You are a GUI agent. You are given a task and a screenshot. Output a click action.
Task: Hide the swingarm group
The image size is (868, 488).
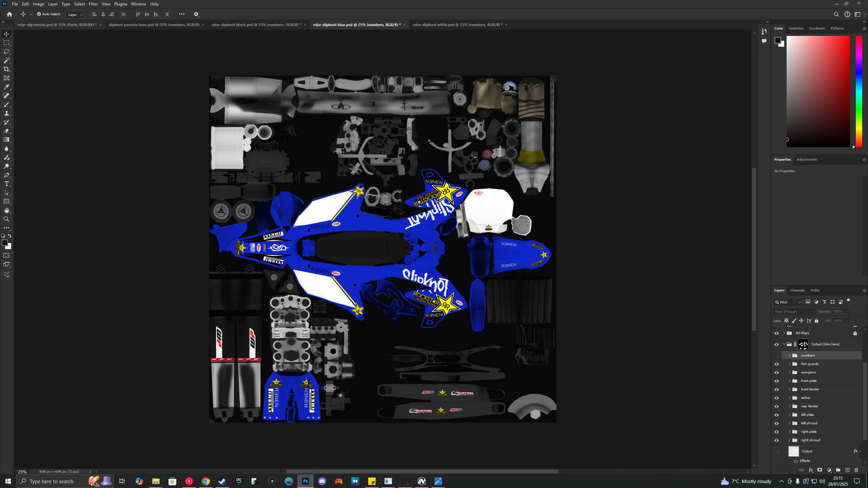pyautogui.click(x=776, y=372)
